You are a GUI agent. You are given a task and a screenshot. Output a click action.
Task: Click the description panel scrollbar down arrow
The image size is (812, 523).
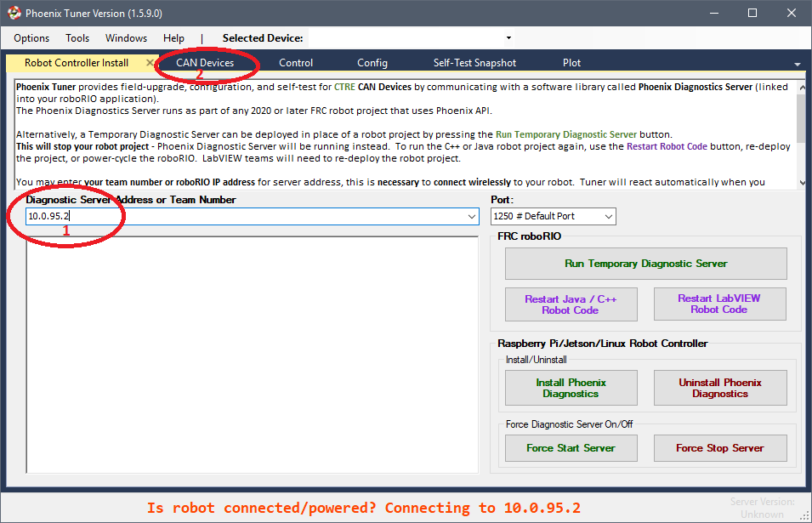[x=802, y=182]
